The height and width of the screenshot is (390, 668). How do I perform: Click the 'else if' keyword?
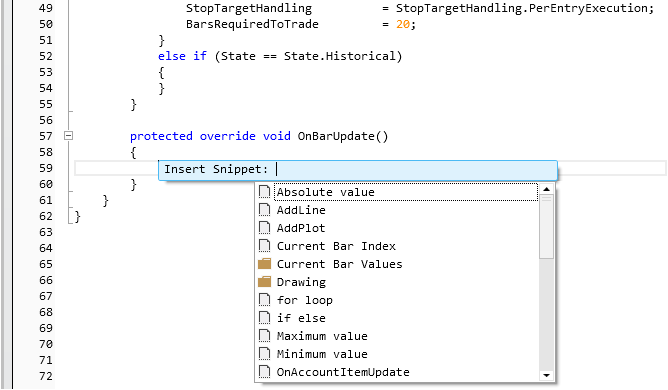pyautogui.click(x=182, y=56)
